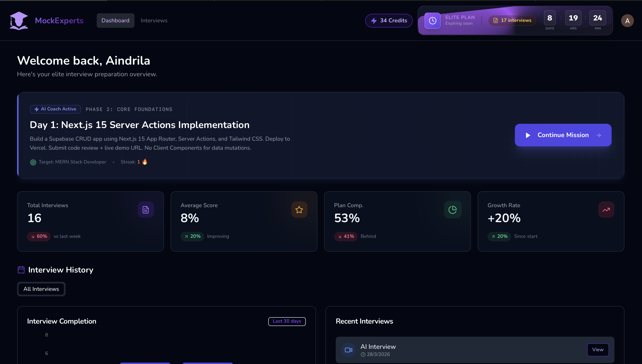Click View on the AI Interview entry

click(598, 350)
